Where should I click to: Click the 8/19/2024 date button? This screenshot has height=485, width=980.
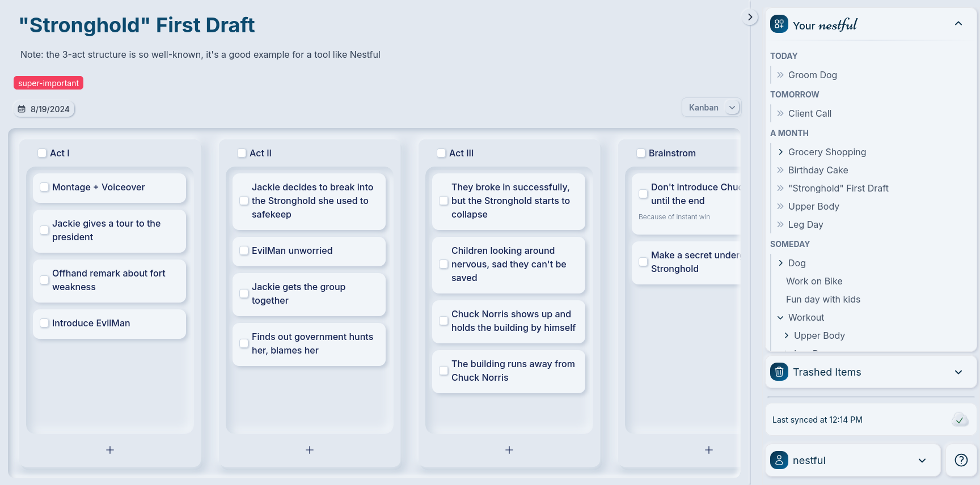tap(44, 109)
